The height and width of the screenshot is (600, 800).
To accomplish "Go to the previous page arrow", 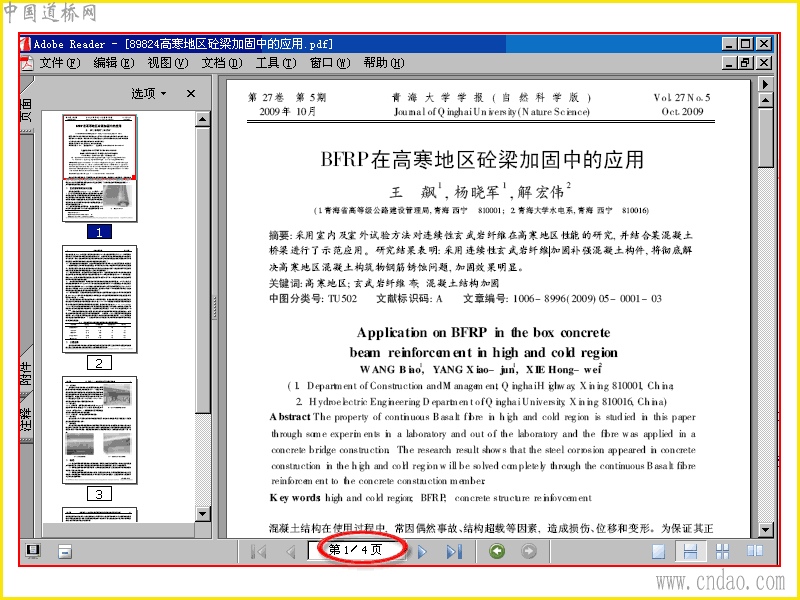I will point(290,552).
